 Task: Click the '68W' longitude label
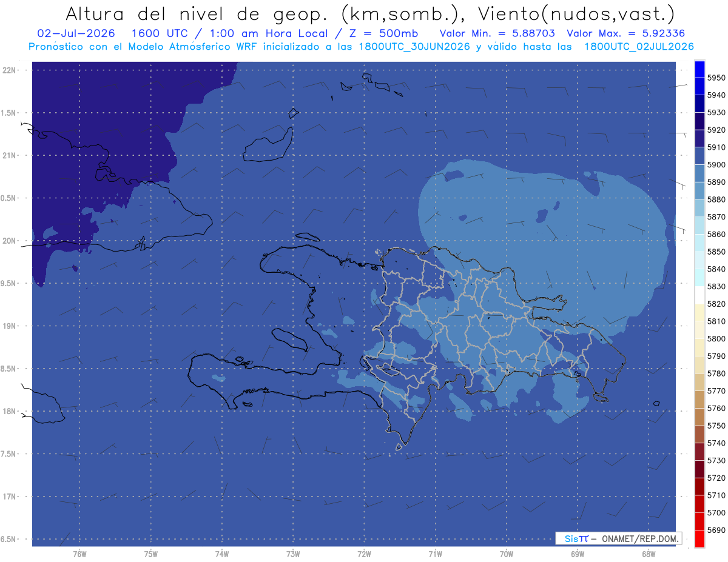coord(649,553)
